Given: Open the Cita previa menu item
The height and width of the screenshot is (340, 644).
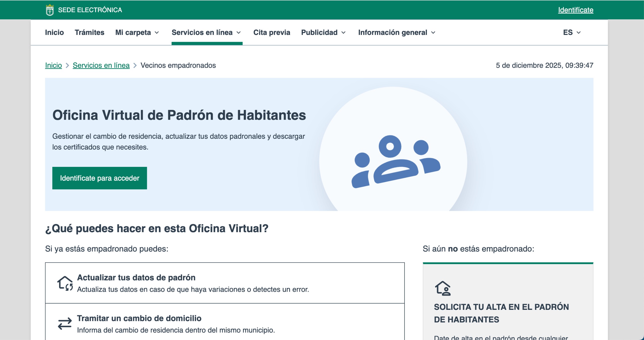Looking at the screenshot, I should coord(272,32).
